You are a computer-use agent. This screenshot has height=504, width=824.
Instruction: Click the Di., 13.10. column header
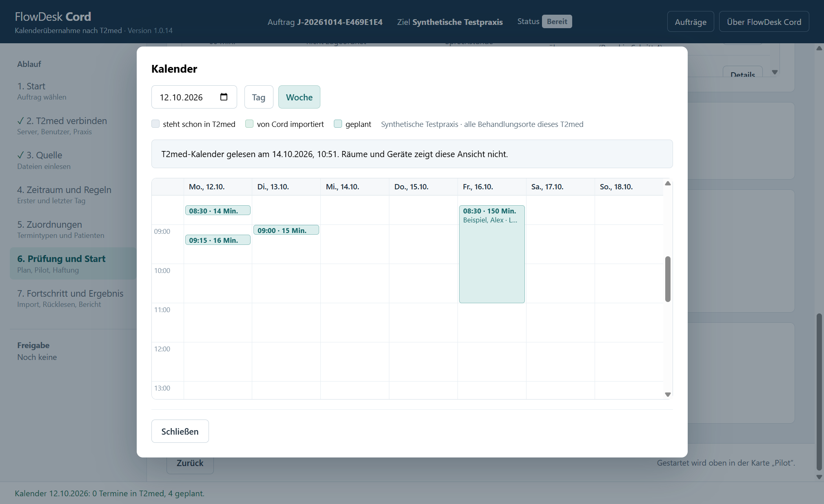click(x=286, y=187)
